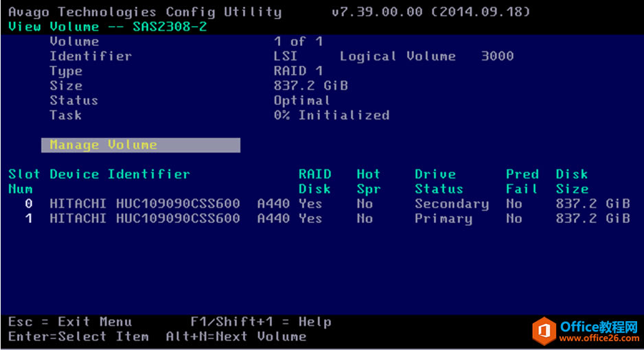Click the 'Secondary' drive status

click(452, 205)
